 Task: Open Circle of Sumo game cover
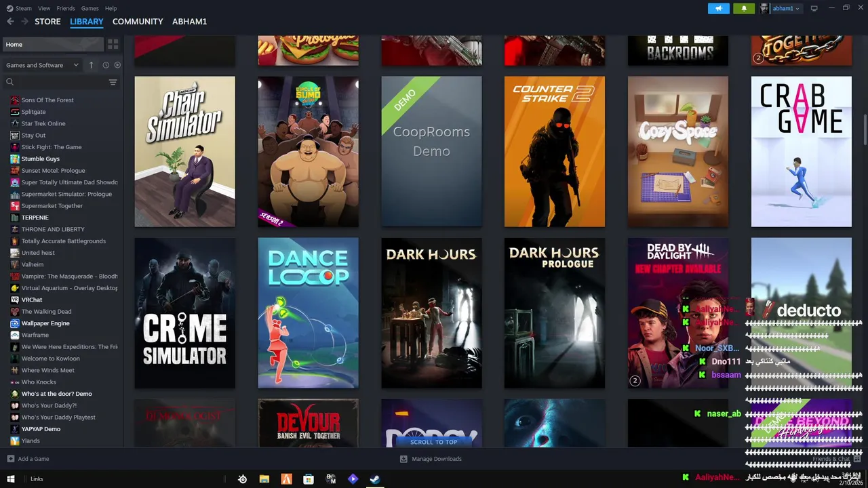[308, 151]
